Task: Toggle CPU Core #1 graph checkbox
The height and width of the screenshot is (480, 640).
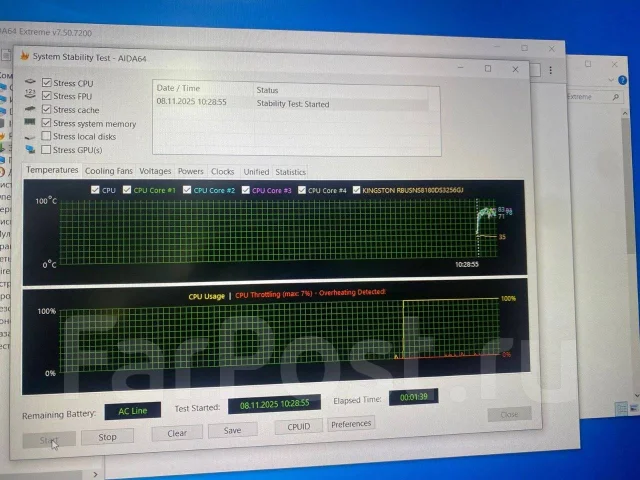Action: 127,190
